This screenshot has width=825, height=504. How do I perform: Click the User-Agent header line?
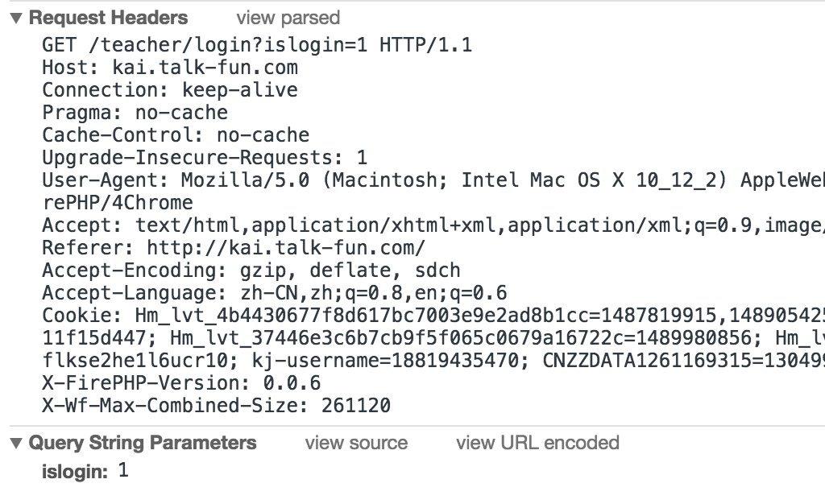(x=433, y=181)
